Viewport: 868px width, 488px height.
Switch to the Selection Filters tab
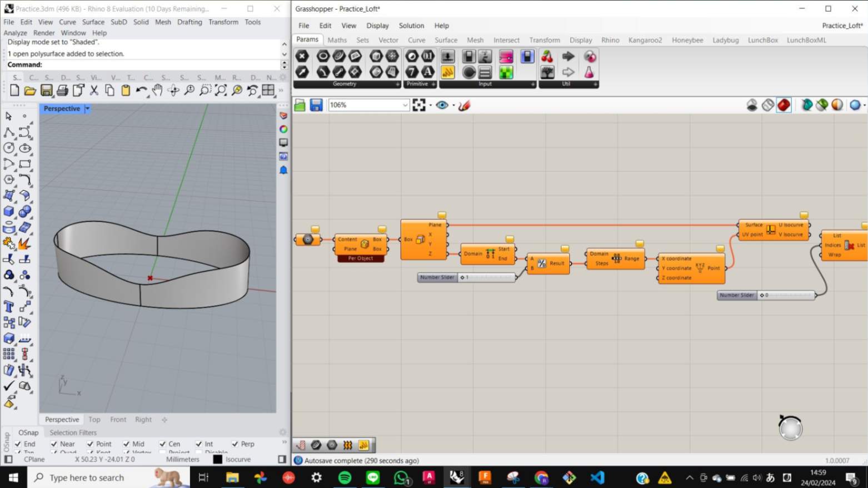(x=73, y=432)
